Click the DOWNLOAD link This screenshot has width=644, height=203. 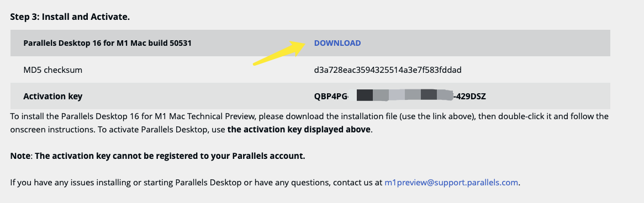pyautogui.click(x=337, y=43)
